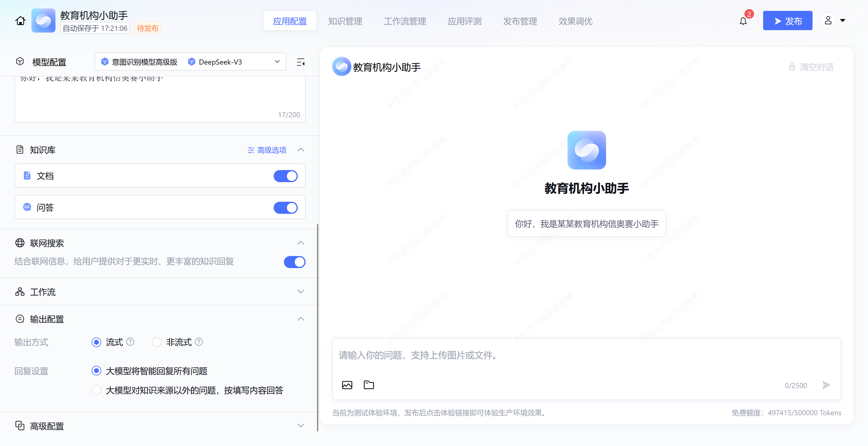Screen dimensions: 868x446
Task: Open the 应用评测 tab
Action: [x=464, y=21]
